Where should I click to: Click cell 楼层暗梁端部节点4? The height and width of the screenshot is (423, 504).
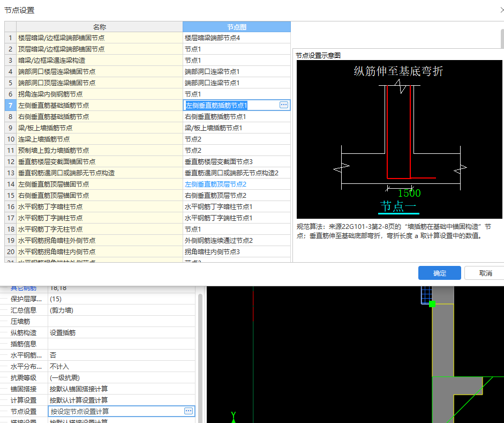point(237,38)
